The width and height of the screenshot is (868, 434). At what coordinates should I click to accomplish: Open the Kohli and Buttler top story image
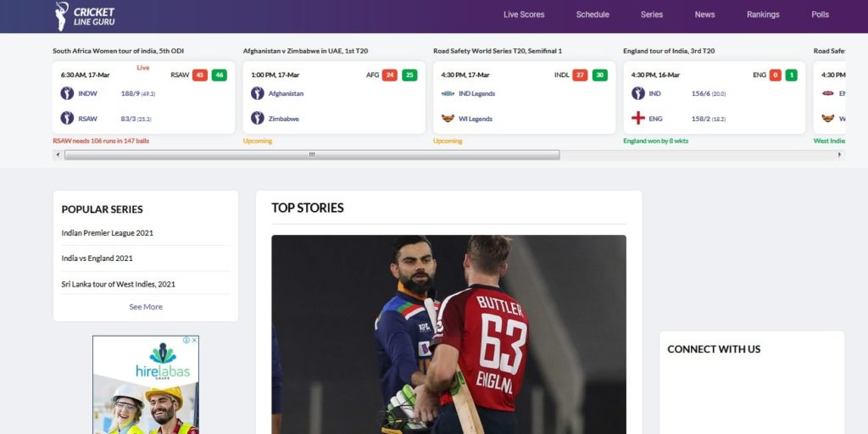(x=448, y=334)
